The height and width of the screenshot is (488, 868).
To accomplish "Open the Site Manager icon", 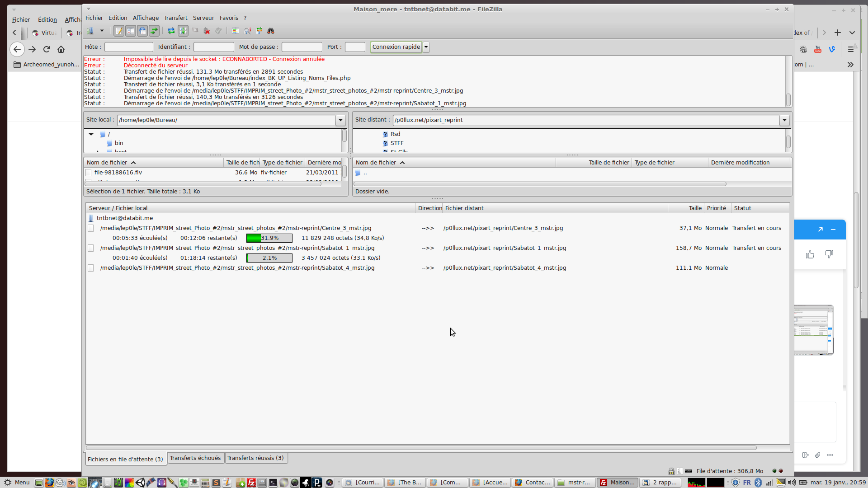I will coord(90,31).
